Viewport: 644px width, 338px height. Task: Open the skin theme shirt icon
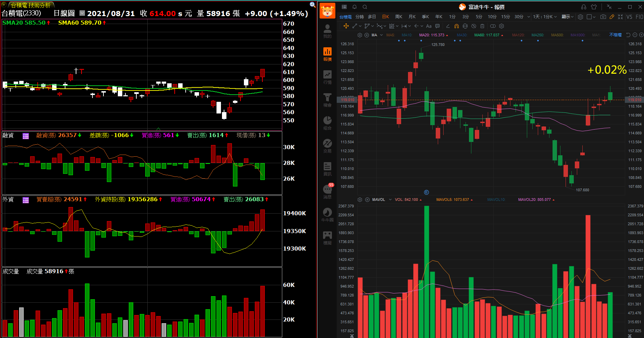pyautogui.click(x=594, y=7)
